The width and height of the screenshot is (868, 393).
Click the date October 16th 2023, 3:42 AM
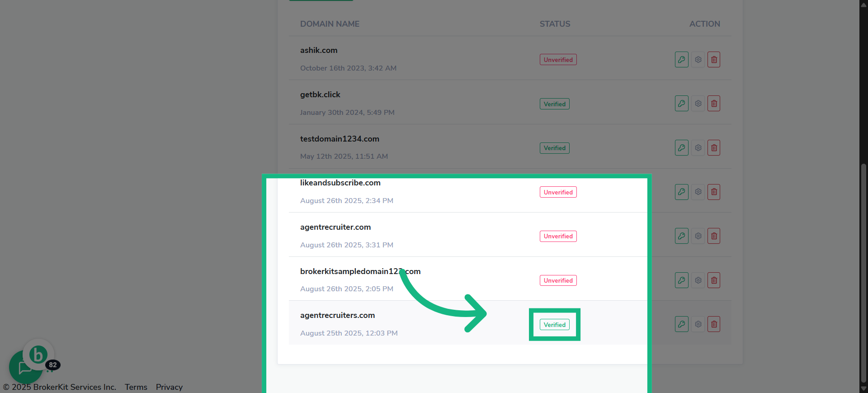pyautogui.click(x=348, y=68)
